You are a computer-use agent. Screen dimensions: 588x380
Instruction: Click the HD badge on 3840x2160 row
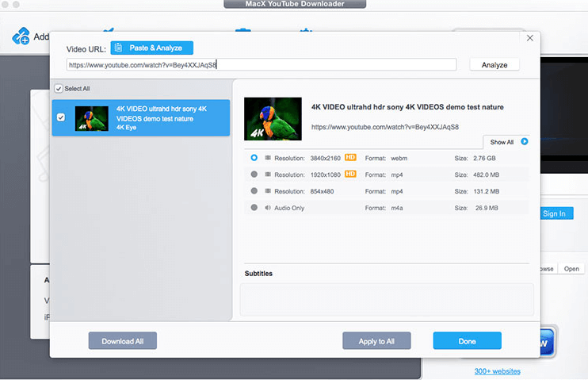pyautogui.click(x=350, y=157)
